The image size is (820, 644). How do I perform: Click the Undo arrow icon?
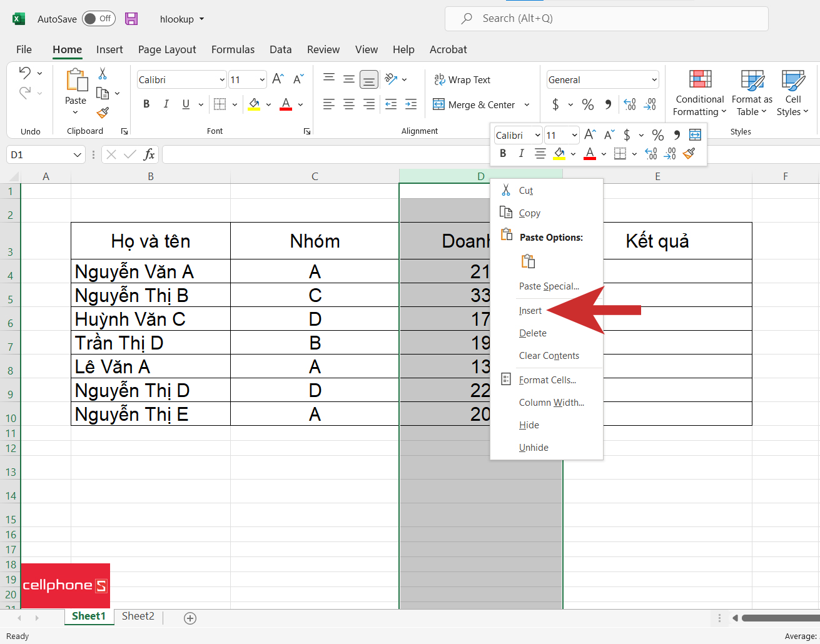[x=24, y=73]
